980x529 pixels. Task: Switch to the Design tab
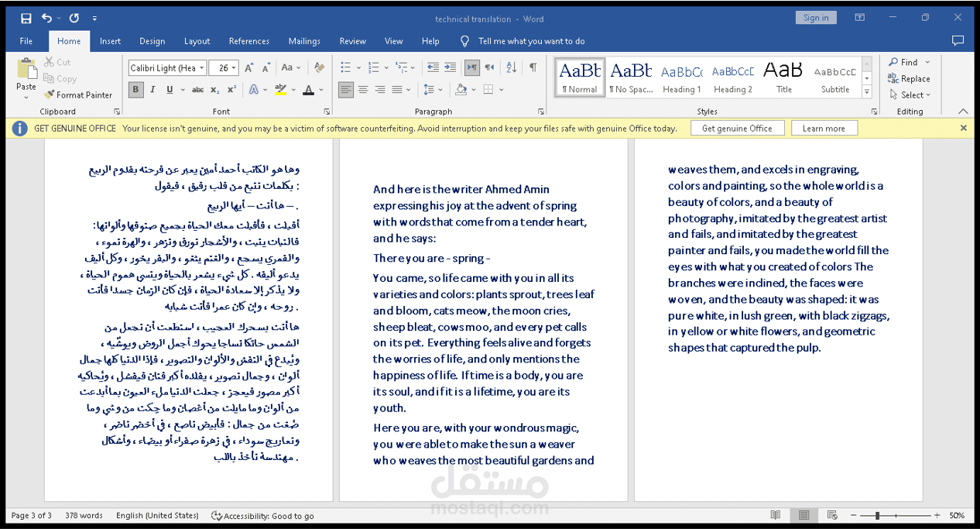click(152, 41)
